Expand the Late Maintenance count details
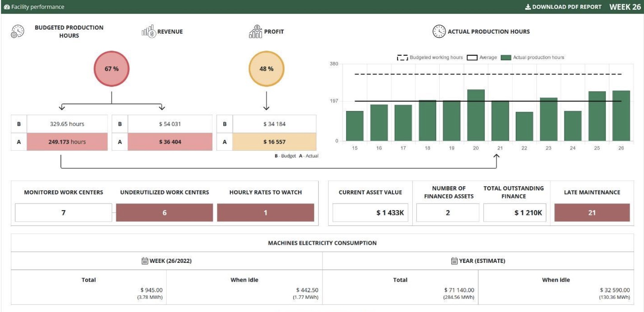This screenshot has height=312, width=644. (x=592, y=212)
